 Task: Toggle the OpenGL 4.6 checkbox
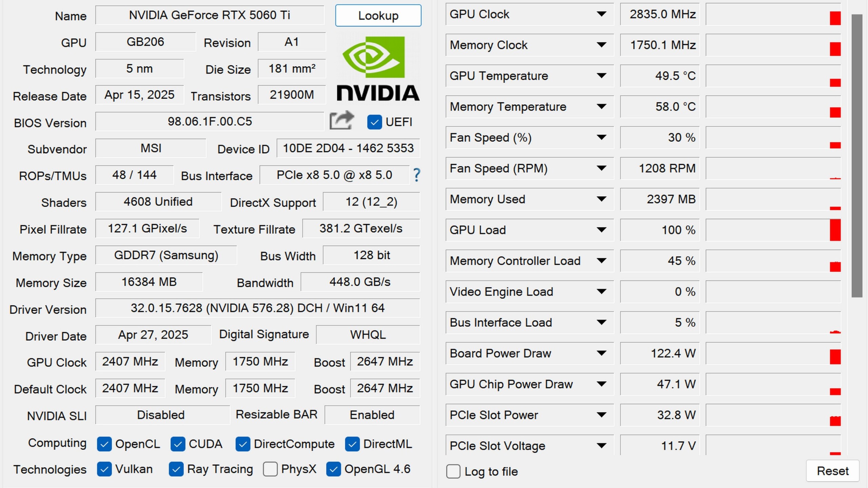click(x=333, y=469)
